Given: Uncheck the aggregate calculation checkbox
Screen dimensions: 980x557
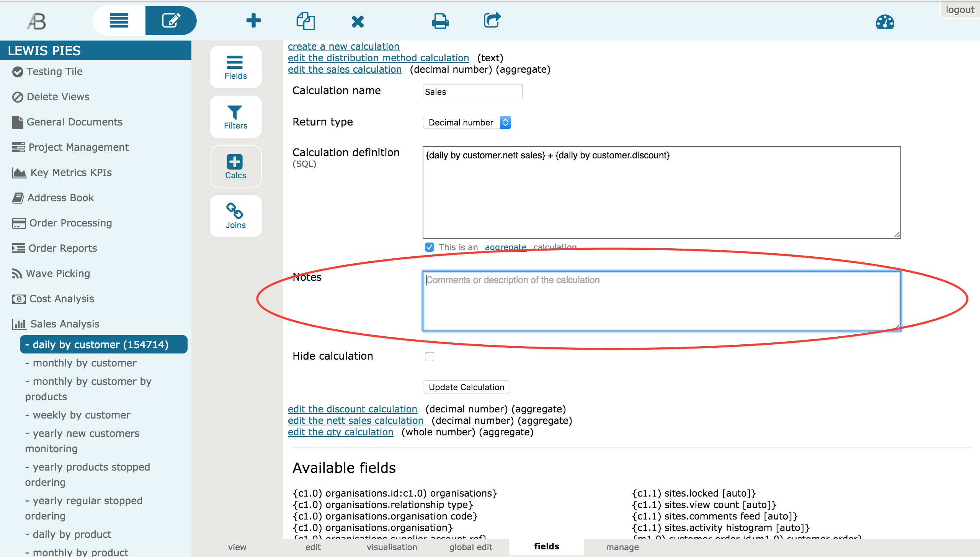Looking at the screenshot, I should 430,247.
